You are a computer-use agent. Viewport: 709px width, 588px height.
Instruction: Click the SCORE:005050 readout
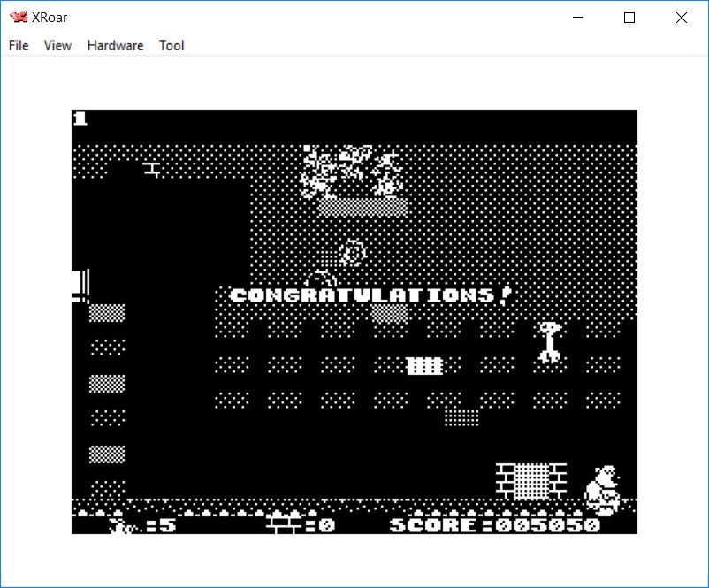point(495,524)
